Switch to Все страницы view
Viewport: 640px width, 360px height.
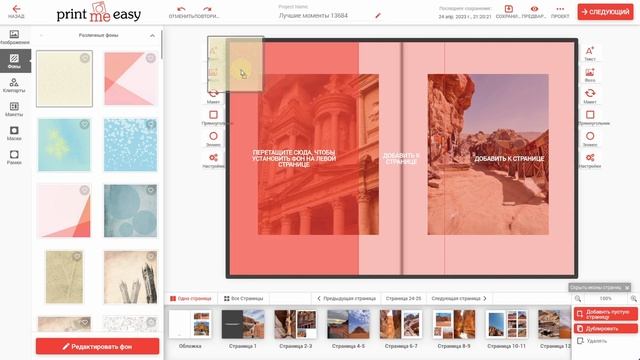click(x=243, y=298)
